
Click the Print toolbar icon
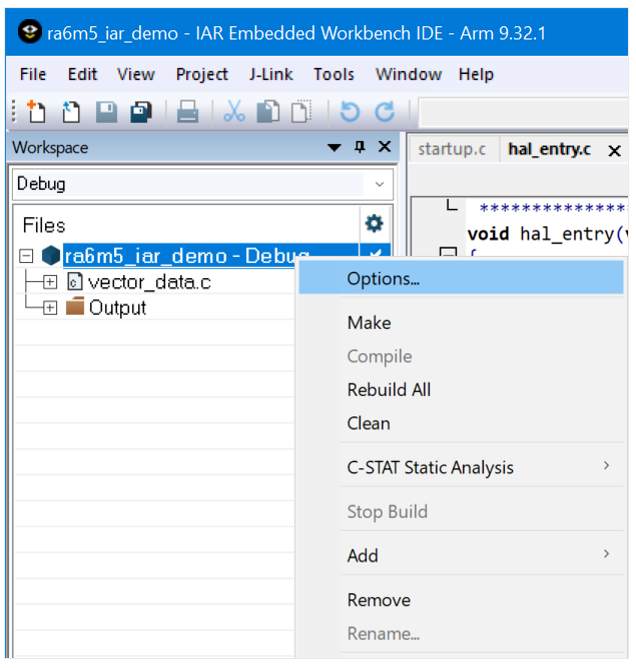[x=187, y=112]
